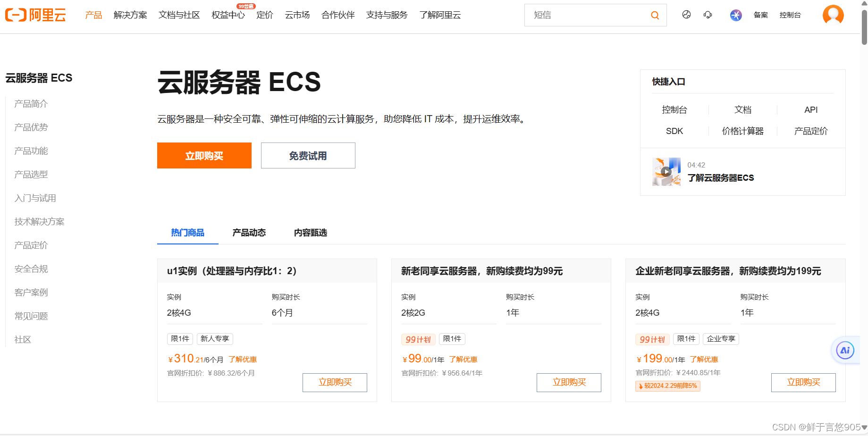Click 了解优惠 next to the ¥310.21 price
Viewport: 868px width, 436px height.
[243, 360]
